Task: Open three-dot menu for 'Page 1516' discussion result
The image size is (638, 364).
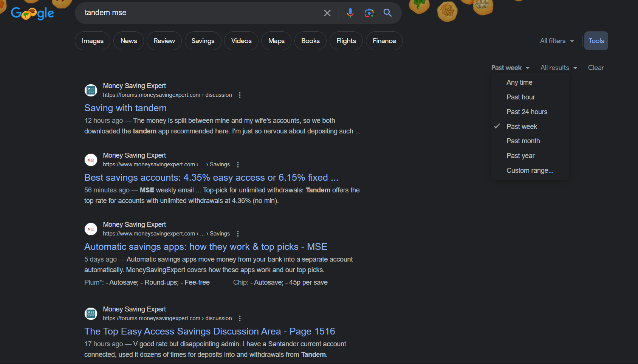Action: [x=240, y=319]
